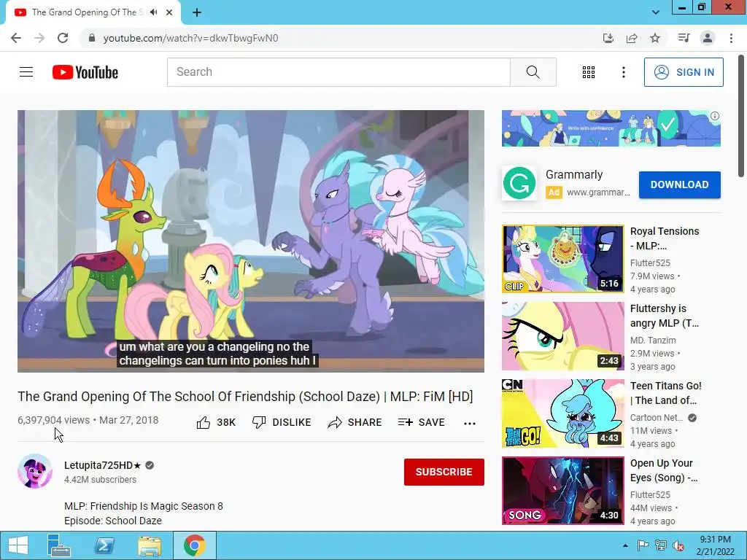Open the media controls icon in Chrome
This screenshot has height=560, width=747.
click(684, 38)
